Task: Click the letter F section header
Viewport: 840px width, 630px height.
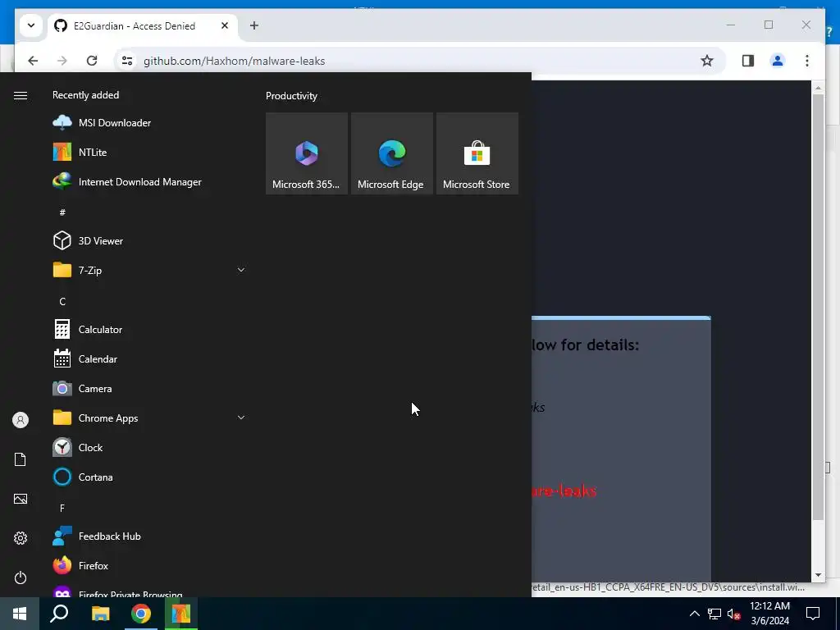Action: click(62, 508)
